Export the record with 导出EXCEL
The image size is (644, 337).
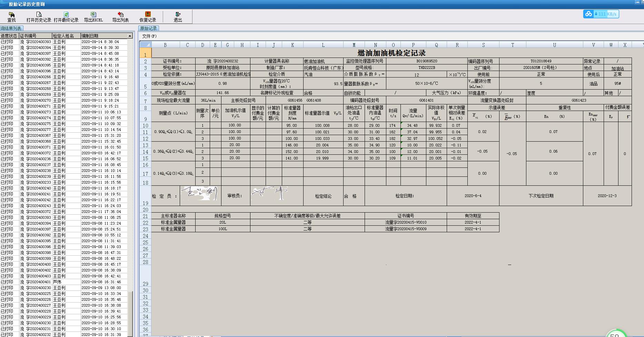point(93,17)
